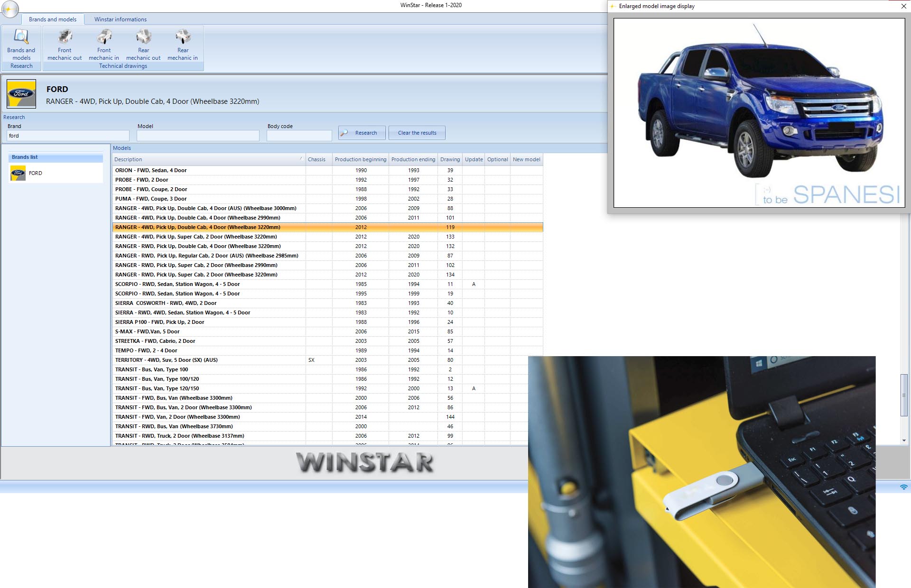Click the Research button
The height and width of the screenshot is (588, 911).
click(x=362, y=133)
